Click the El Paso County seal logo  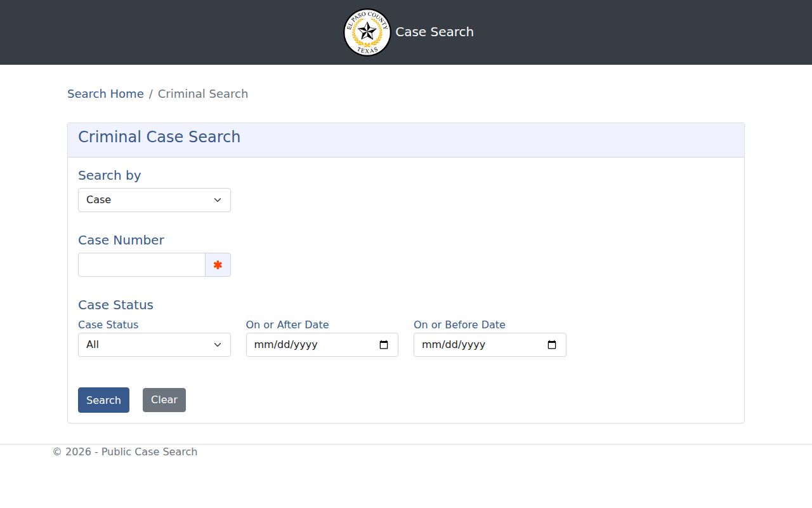click(x=367, y=32)
